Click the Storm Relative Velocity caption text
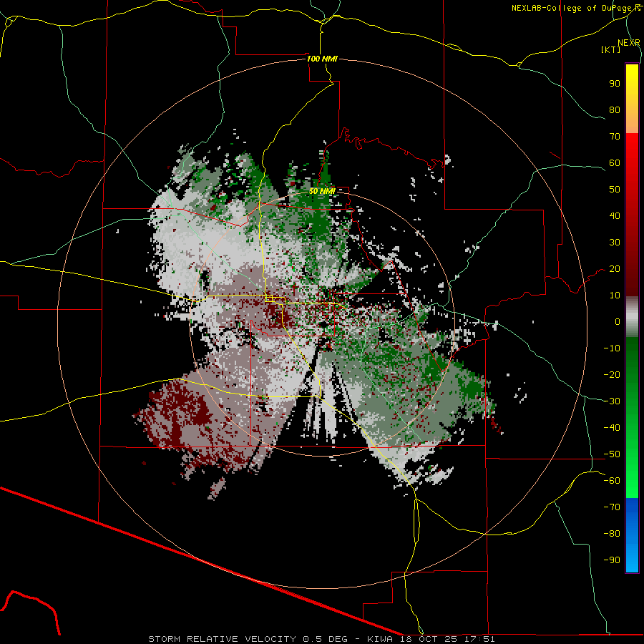The image size is (644, 644). [321, 639]
